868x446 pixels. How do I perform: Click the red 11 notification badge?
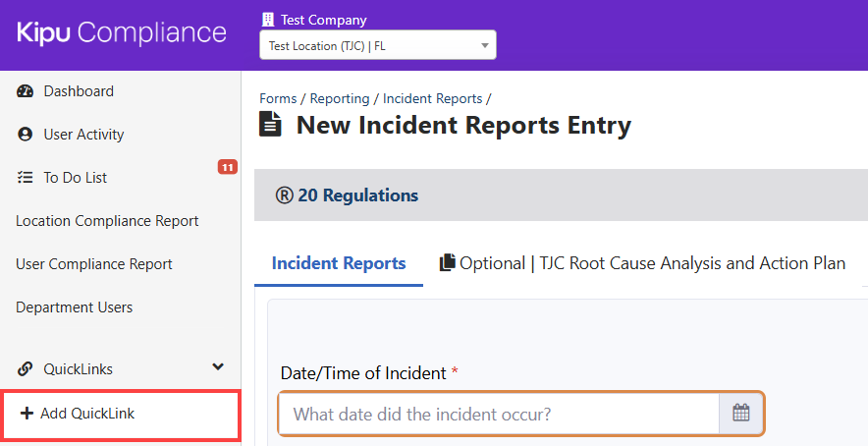click(227, 167)
